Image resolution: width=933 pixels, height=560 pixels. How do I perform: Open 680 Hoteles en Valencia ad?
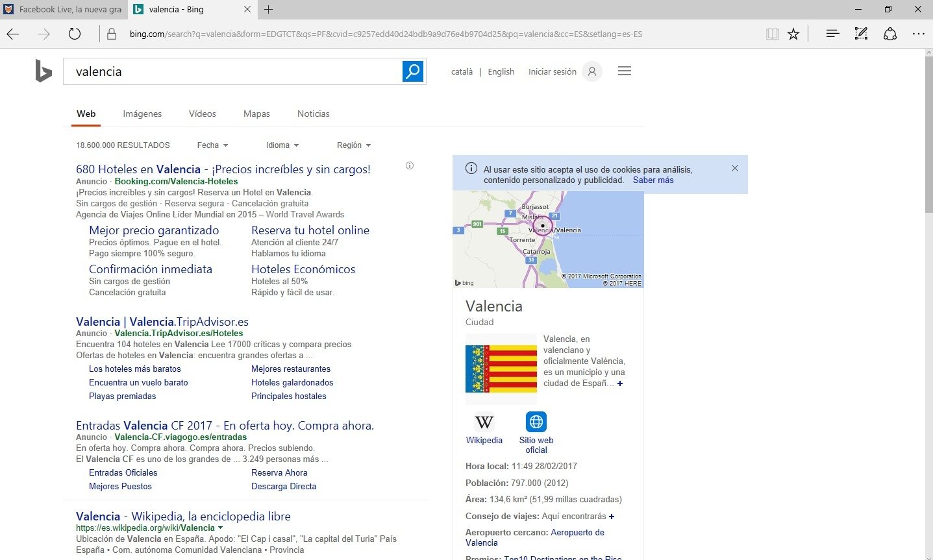pyautogui.click(x=223, y=169)
